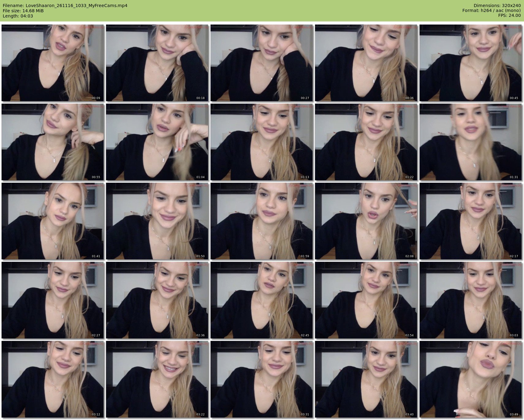
Task: Pick the thumbnail at 01:41
Action: pos(53,221)
